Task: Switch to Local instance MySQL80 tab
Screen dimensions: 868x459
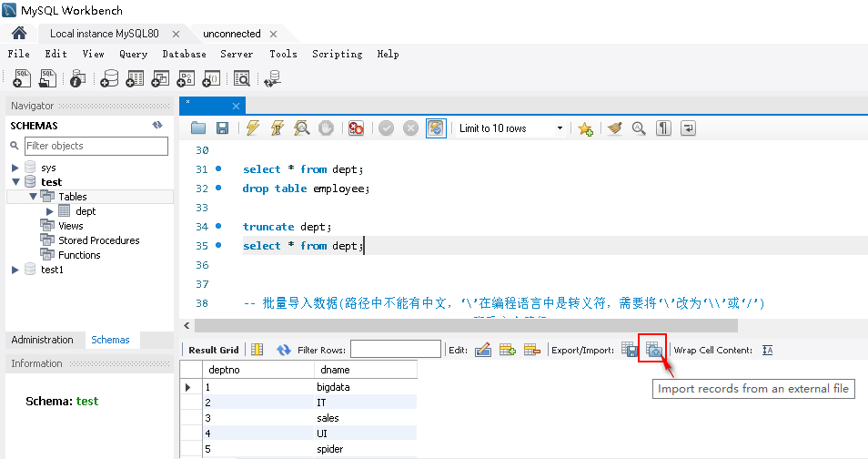Action: click(x=104, y=34)
